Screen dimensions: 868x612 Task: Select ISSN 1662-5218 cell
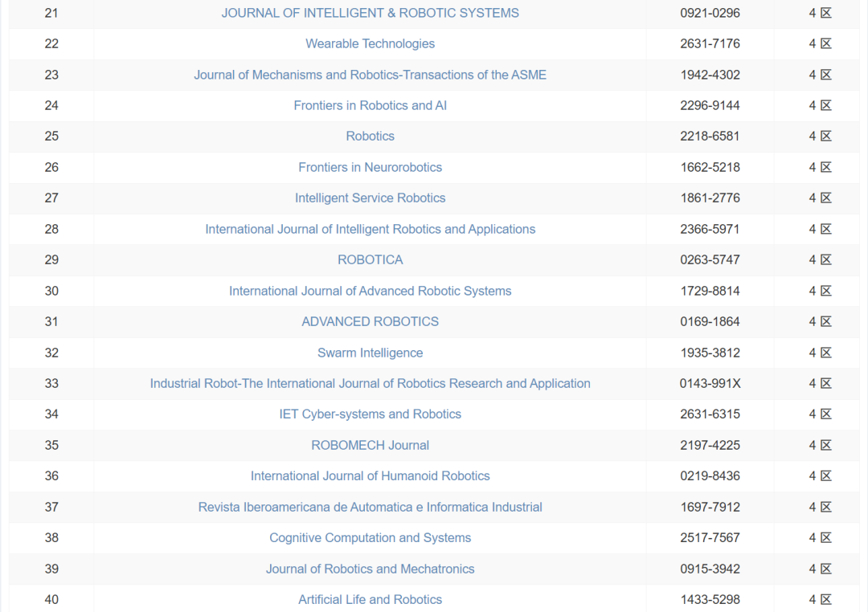point(710,167)
